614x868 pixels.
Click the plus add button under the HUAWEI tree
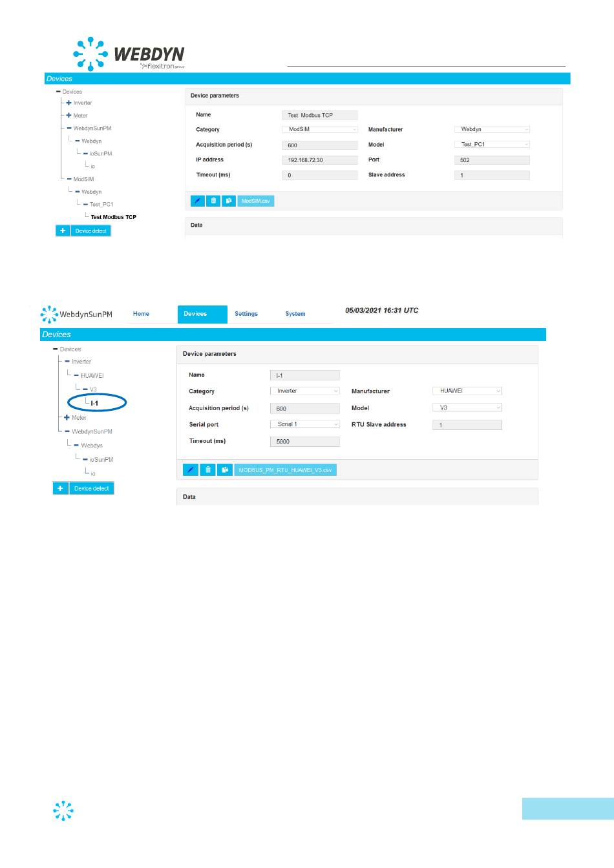(x=60, y=488)
